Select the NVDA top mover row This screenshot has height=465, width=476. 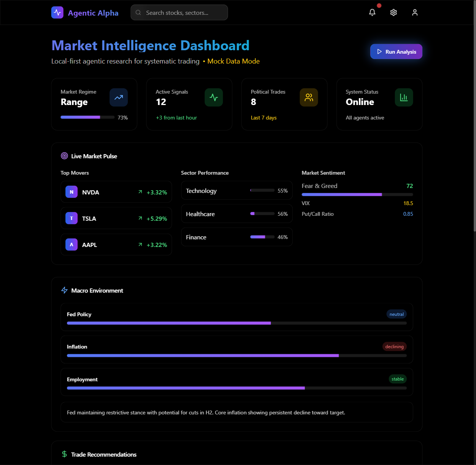116,192
